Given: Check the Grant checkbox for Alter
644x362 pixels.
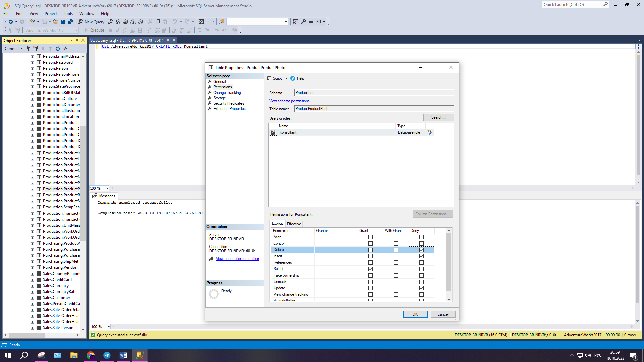Looking at the screenshot, I should [370, 237].
